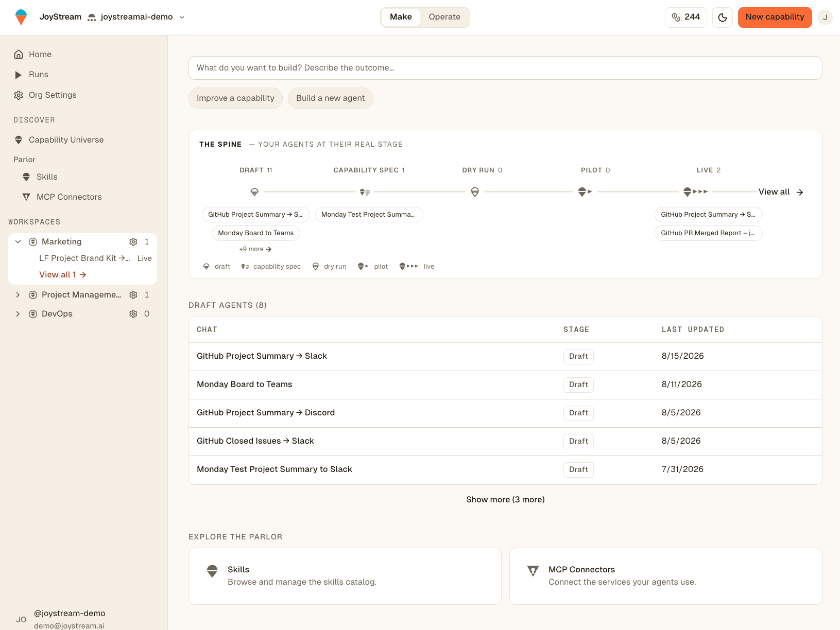This screenshot has width=840, height=630.
Task: Click the capability spec legend icon
Action: pyautogui.click(x=245, y=267)
